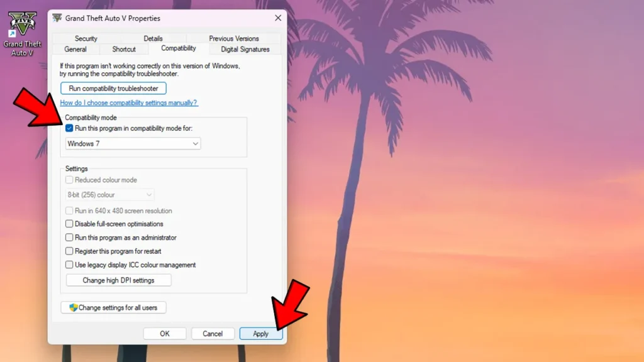Click Run compatibility troubleshooter
This screenshot has height=362, width=644.
tap(113, 88)
